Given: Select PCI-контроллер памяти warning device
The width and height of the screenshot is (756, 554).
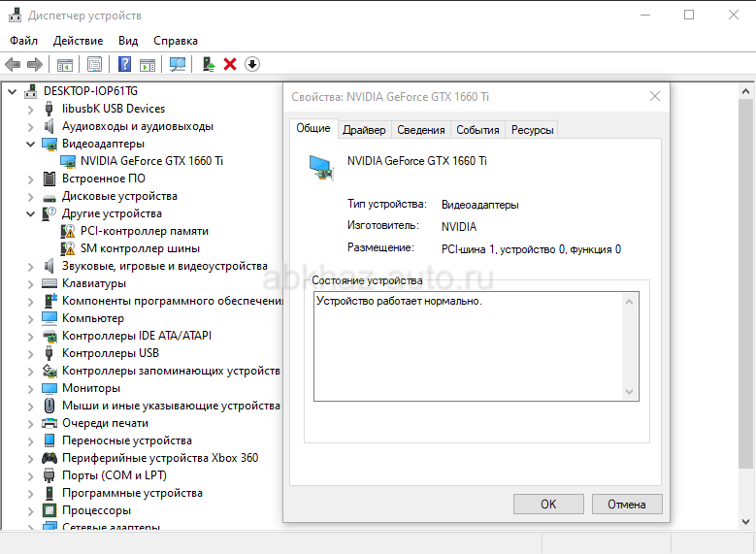Looking at the screenshot, I should (144, 231).
